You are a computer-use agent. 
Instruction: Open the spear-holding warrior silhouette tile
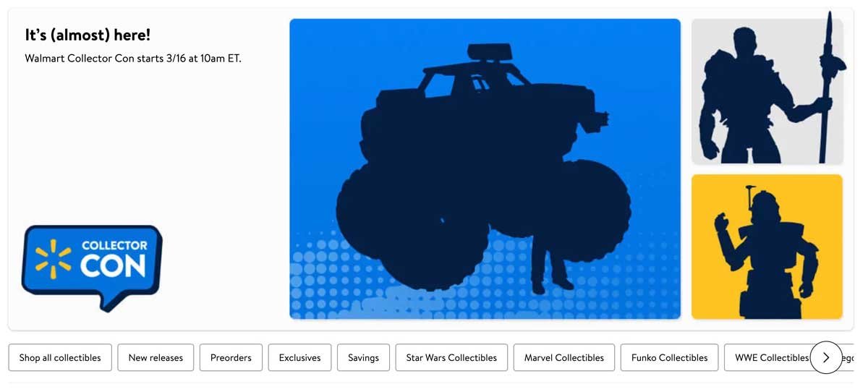coord(767,91)
